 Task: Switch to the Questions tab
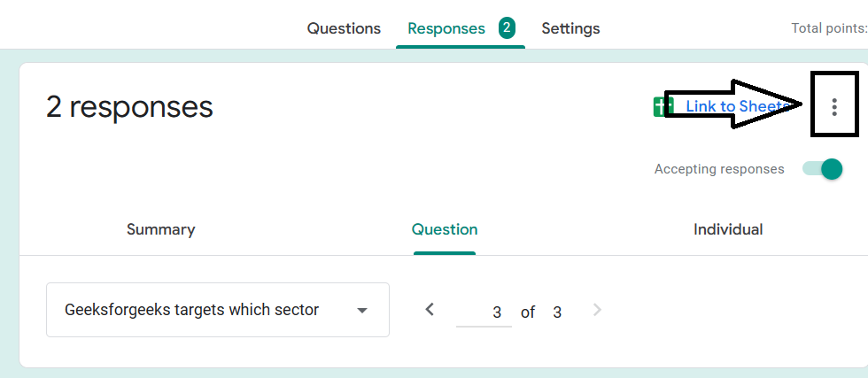344,28
